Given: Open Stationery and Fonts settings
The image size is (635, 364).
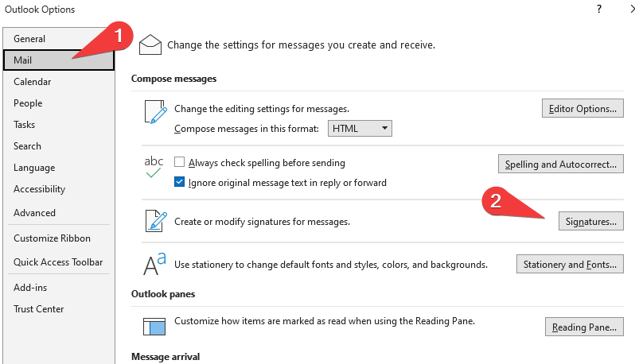Looking at the screenshot, I should pyautogui.click(x=570, y=265).
